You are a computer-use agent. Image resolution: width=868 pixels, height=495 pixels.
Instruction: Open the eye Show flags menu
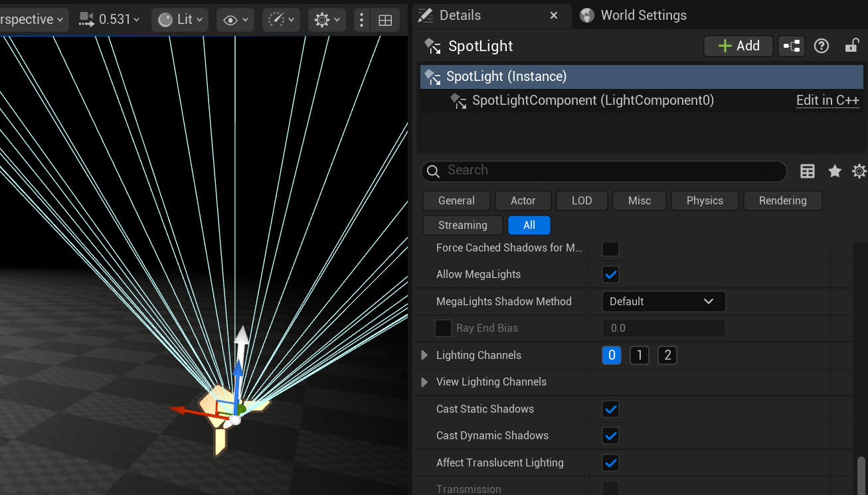click(x=236, y=20)
